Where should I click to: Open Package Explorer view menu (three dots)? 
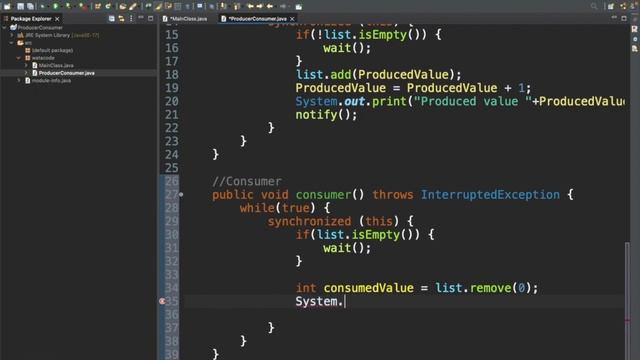click(x=131, y=18)
